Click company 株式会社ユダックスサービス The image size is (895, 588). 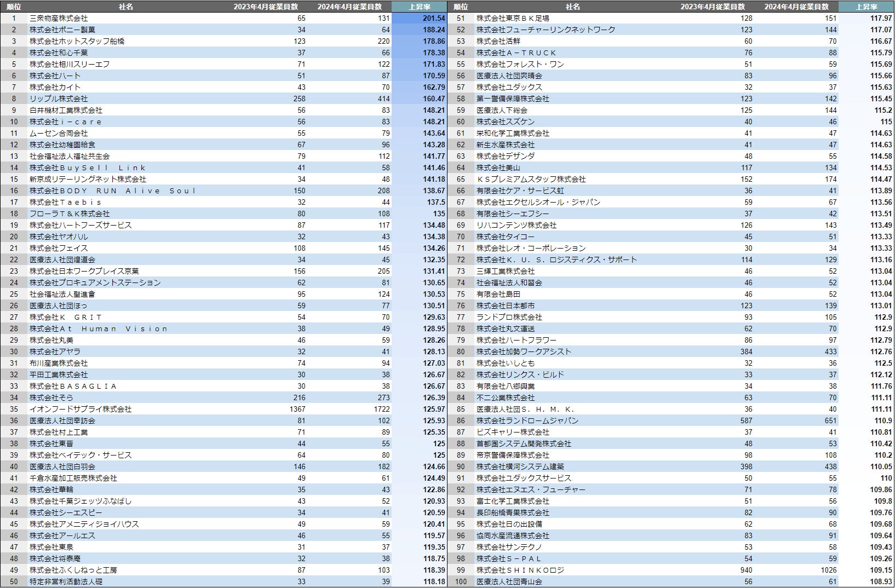573,478
